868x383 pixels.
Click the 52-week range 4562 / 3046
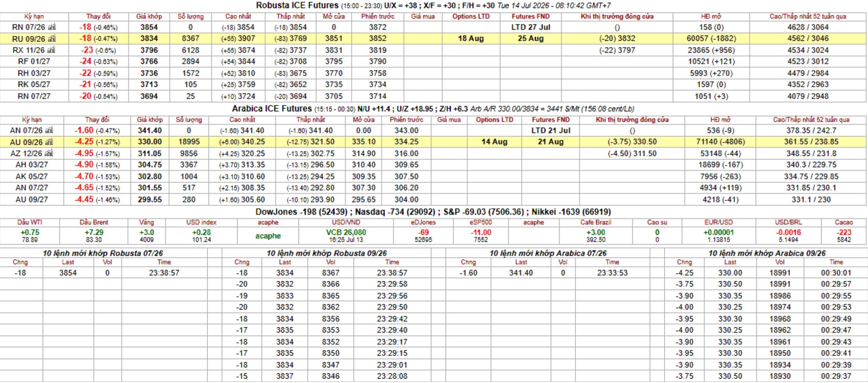point(808,38)
